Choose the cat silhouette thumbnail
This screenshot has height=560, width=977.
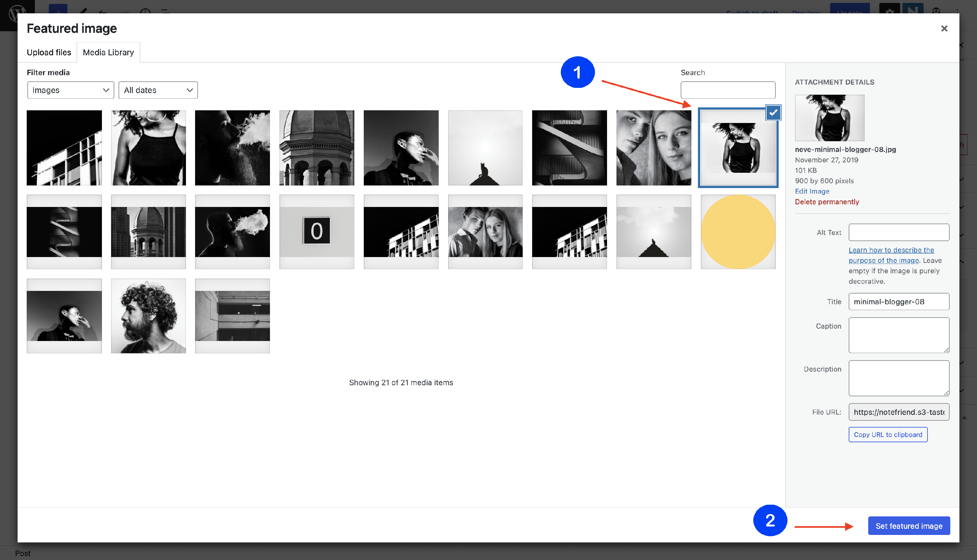coord(485,148)
